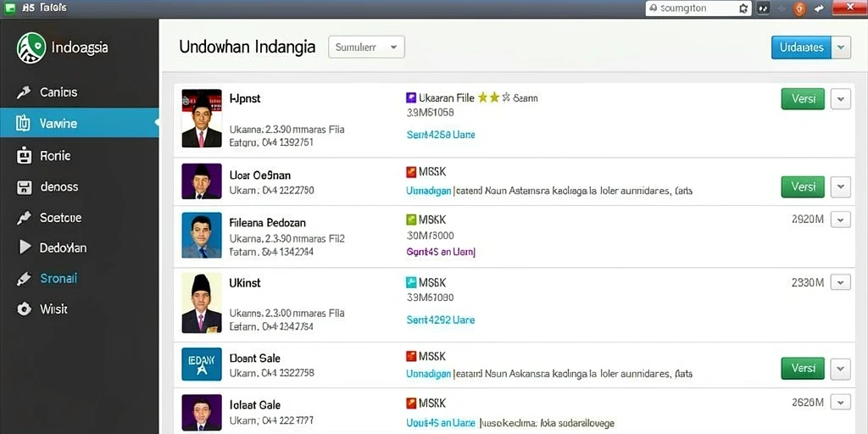
Task: Select the Vamine sidebar tab
Action: pyautogui.click(x=79, y=124)
